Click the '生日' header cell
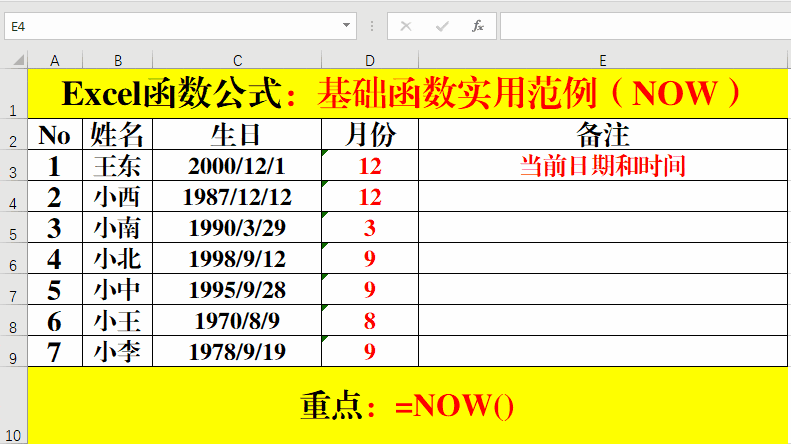 pos(237,135)
